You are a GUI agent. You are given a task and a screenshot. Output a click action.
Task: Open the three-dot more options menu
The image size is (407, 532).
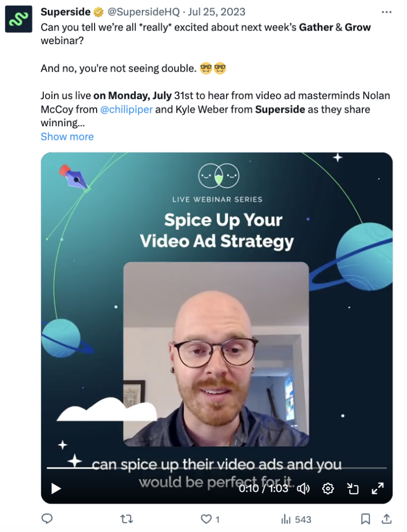[x=386, y=12]
